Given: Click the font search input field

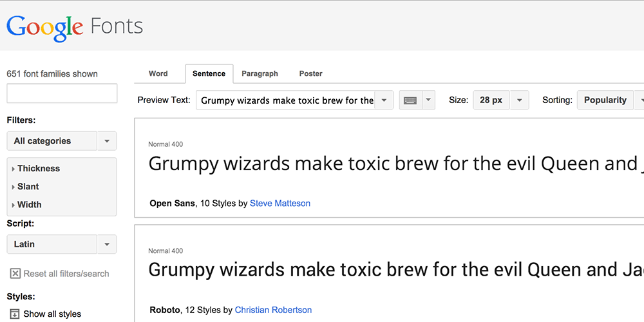Looking at the screenshot, I should [62, 93].
